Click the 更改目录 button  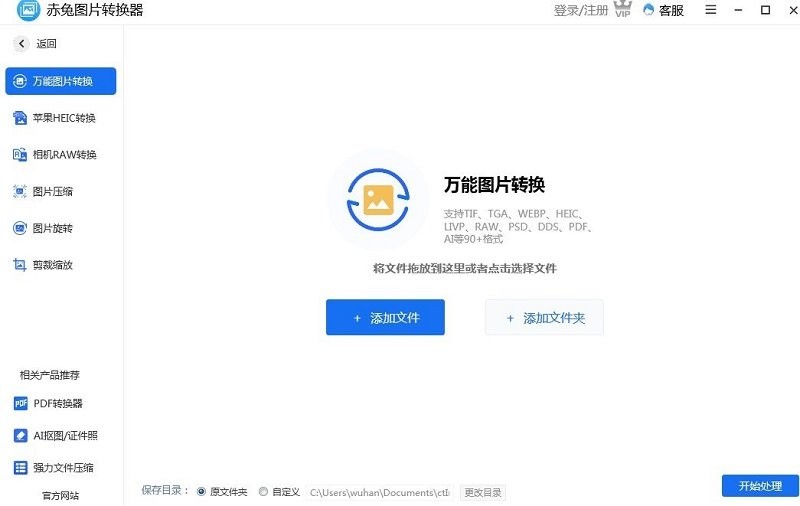[483, 492]
